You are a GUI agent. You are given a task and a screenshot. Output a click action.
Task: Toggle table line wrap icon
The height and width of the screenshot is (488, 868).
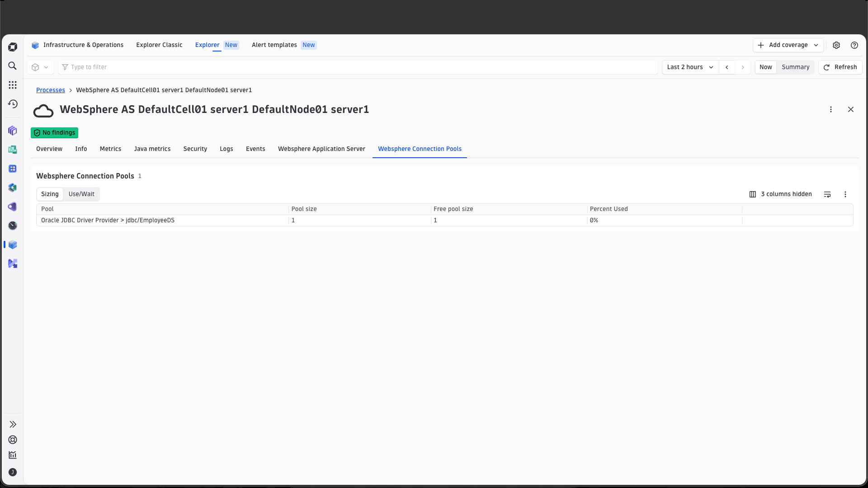[x=827, y=194]
